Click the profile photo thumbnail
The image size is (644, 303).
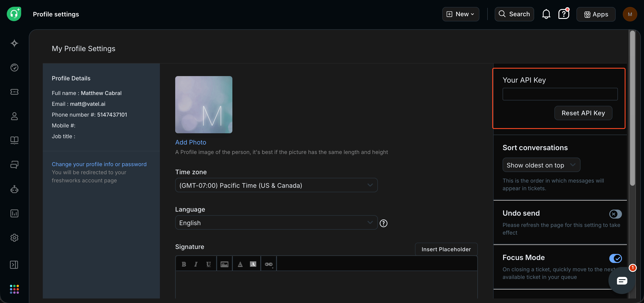pos(204,104)
